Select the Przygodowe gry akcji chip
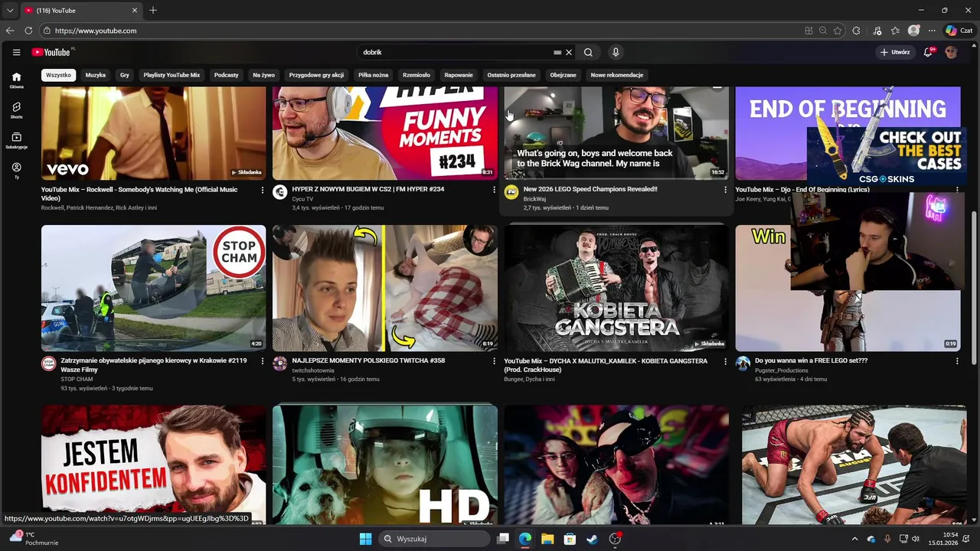 (316, 75)
